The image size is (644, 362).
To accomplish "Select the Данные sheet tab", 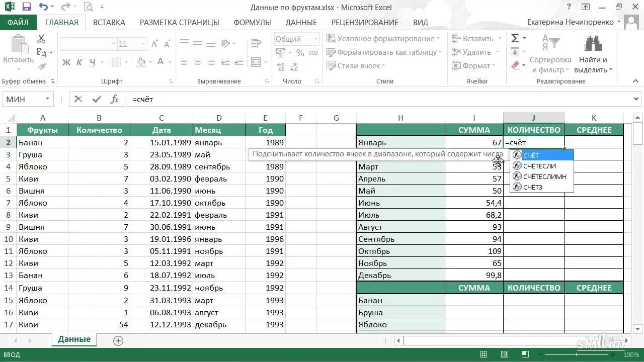I will [x=74, y=339].
